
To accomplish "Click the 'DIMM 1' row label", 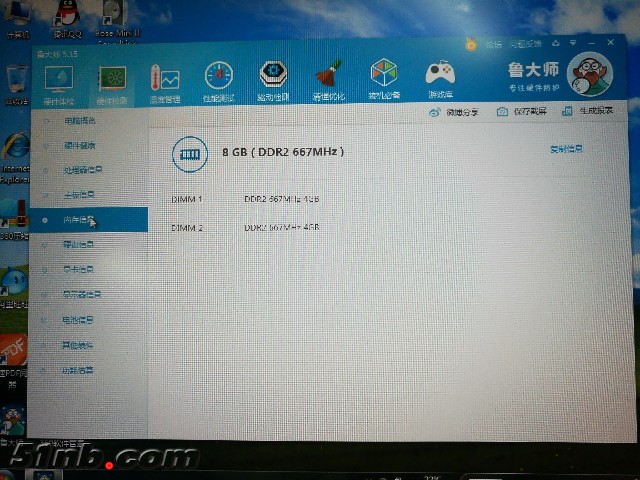I will click(187, 199).
